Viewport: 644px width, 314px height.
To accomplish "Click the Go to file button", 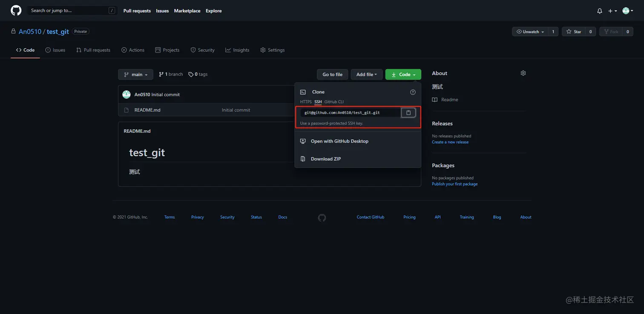I will click(x=333, y=74).
